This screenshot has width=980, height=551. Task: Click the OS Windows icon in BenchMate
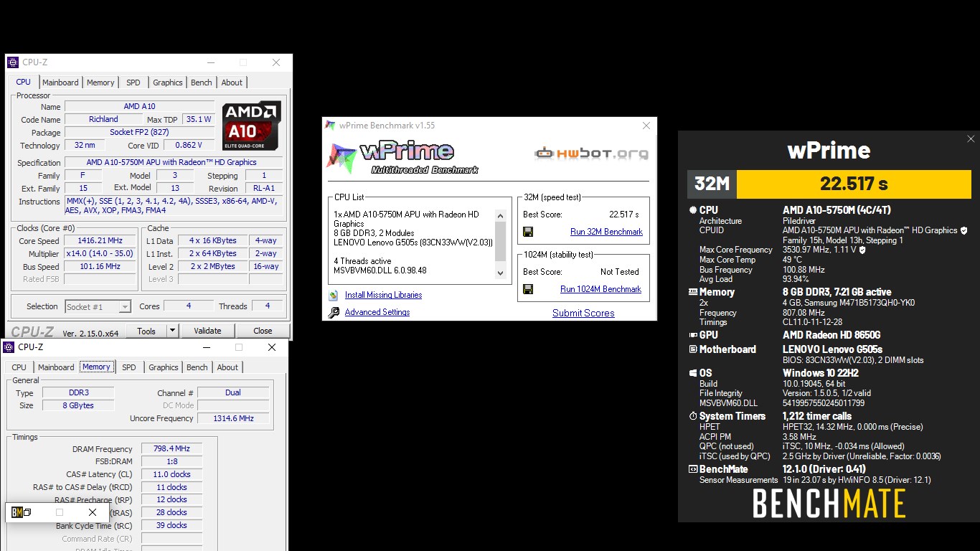tap(692, 373)
